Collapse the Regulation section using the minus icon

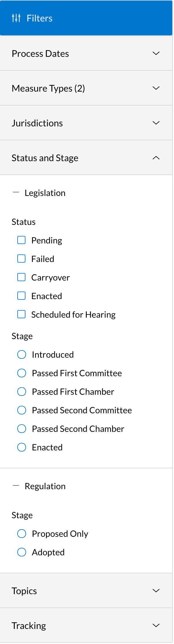[16, 485]
